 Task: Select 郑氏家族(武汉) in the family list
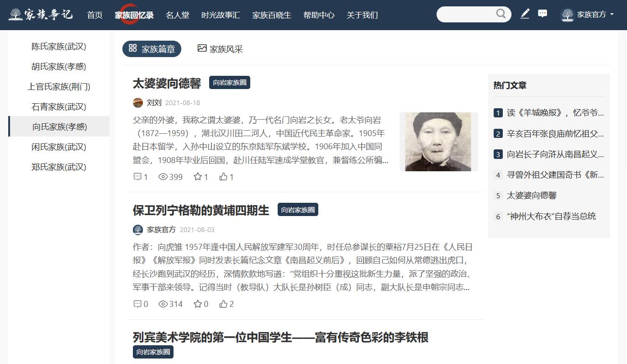59,167
